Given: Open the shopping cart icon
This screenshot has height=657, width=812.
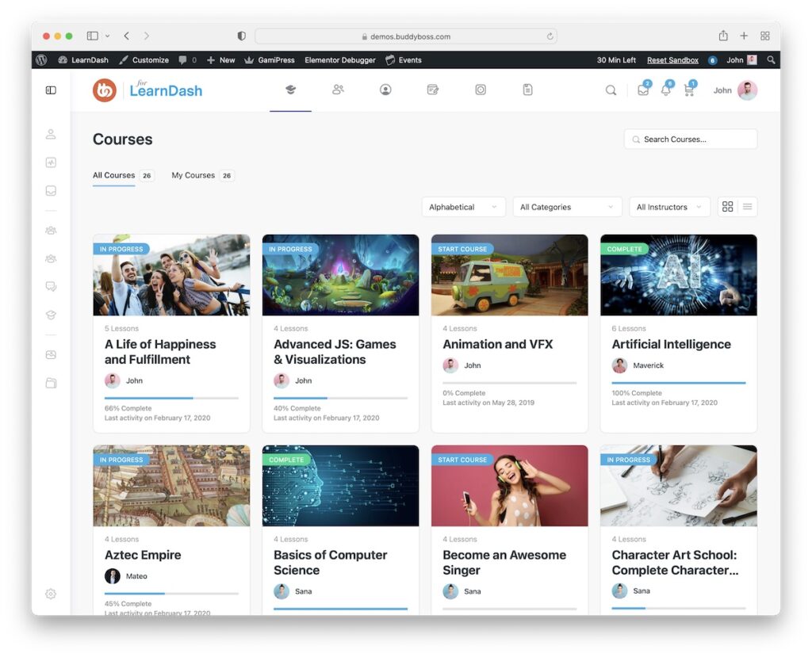Looking at the screenshot, I should pos(689,89).
